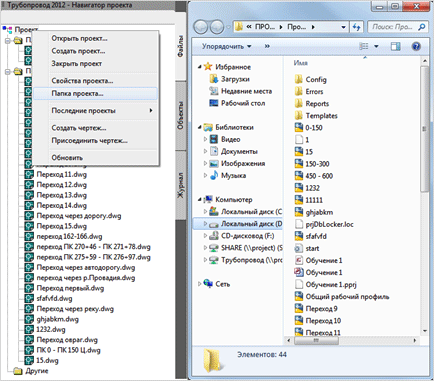
Task: Click the horizontal scrollbar thumb in file list
Action: [316, 340]
